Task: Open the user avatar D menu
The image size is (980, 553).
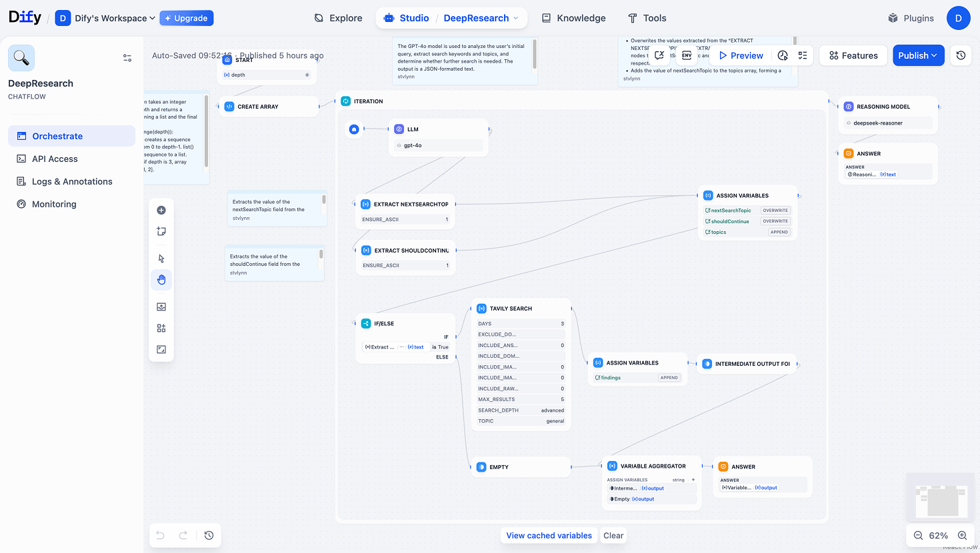Action: pos(958,18)
